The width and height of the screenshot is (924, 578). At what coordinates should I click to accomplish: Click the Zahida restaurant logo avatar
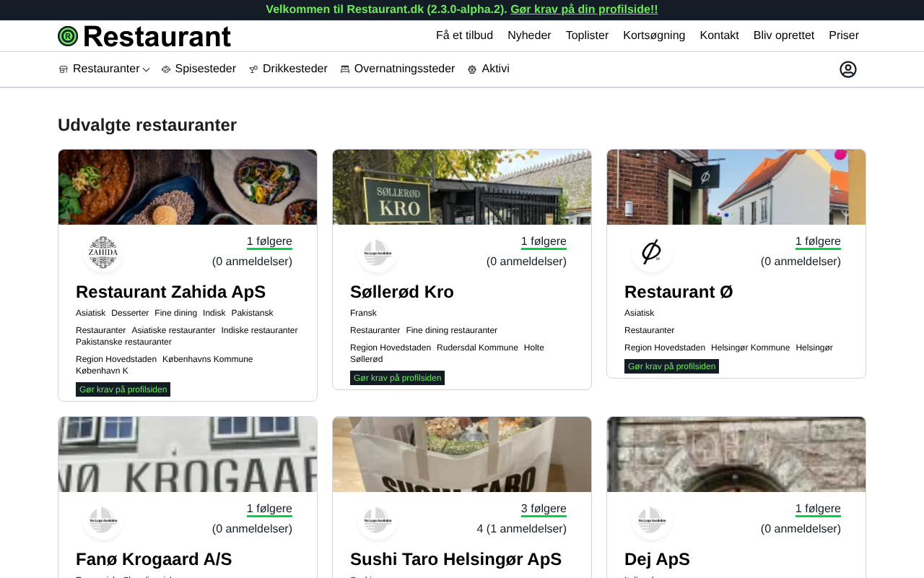[x=103, y=252]
